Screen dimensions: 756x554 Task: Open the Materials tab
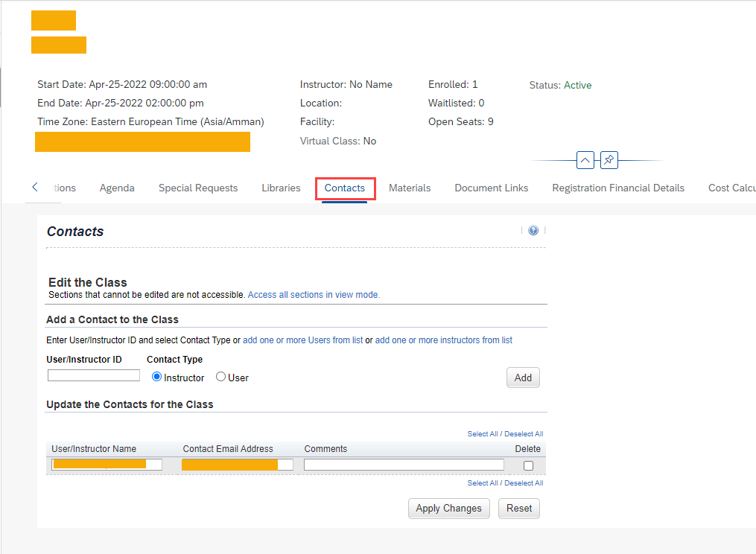(410, 188)
